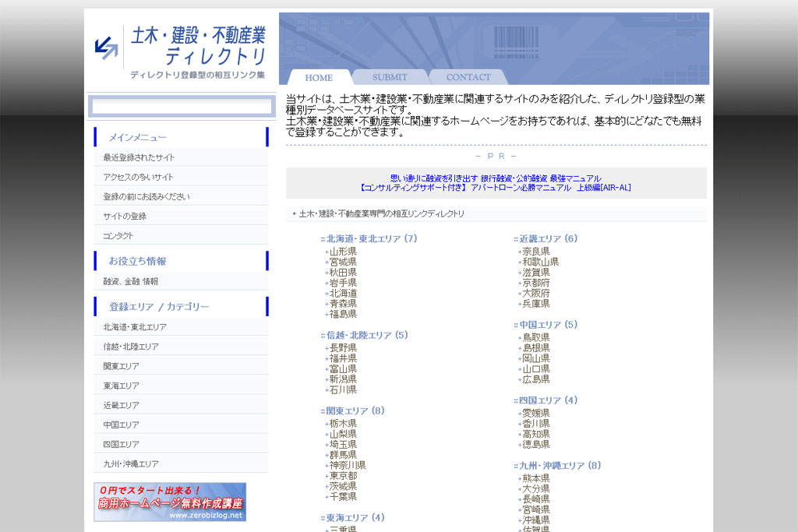
Task: Open the CONTACT tab
Action: tap(468, 77)
